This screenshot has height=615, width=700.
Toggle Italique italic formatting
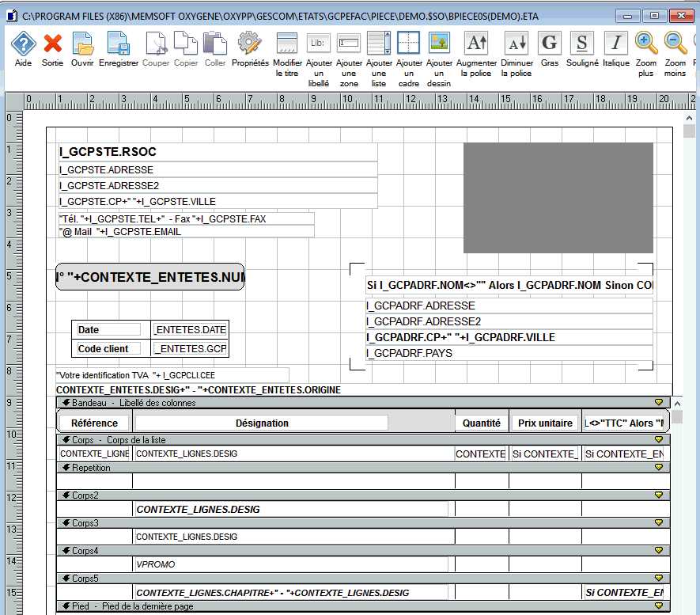point(616,44)
